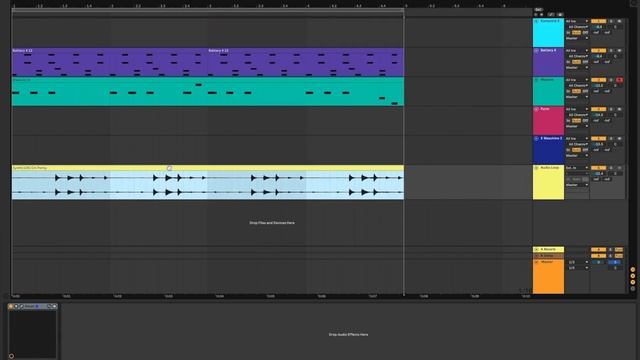Arm the Komplete track for recording
640x360 pixels.
(619, 21)
